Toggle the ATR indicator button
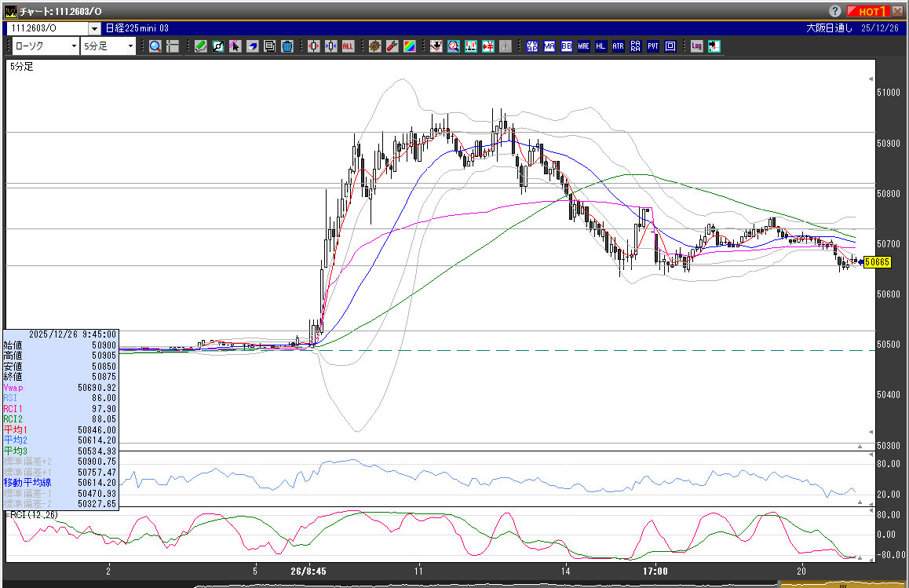The width and height of the screenshot is (909, 588). click(x=619, y=46)
